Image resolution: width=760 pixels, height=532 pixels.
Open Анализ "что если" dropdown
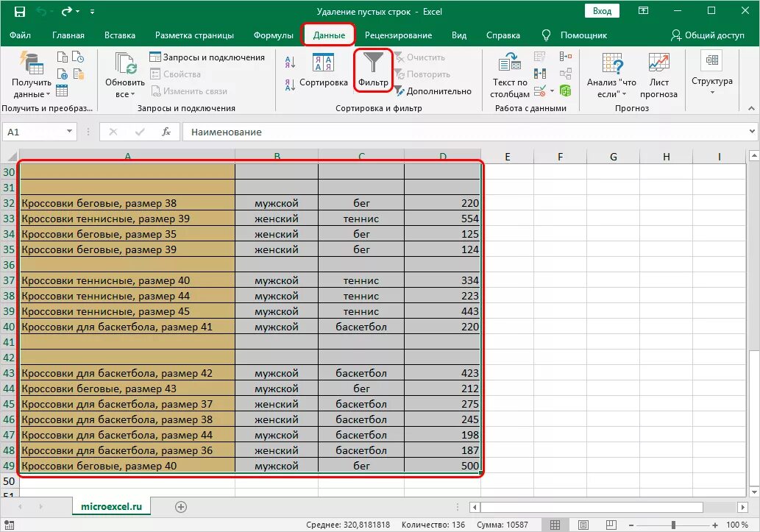(611, 76)
